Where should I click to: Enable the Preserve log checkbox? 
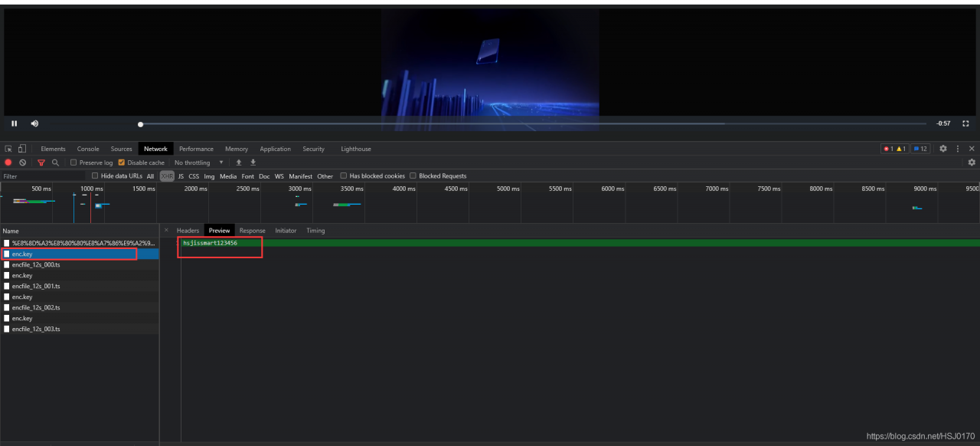(x=73, y=162)
